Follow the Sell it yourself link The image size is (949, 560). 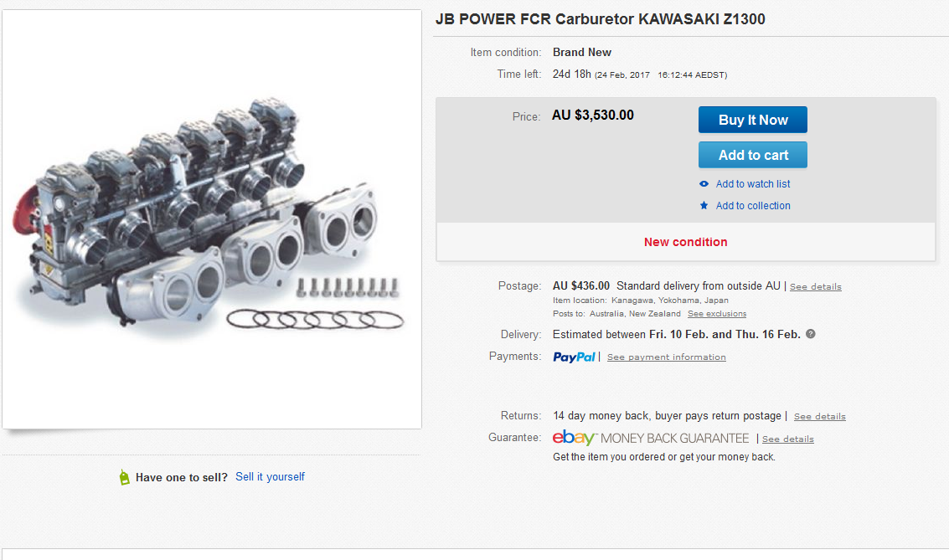[x=270, y=477]
